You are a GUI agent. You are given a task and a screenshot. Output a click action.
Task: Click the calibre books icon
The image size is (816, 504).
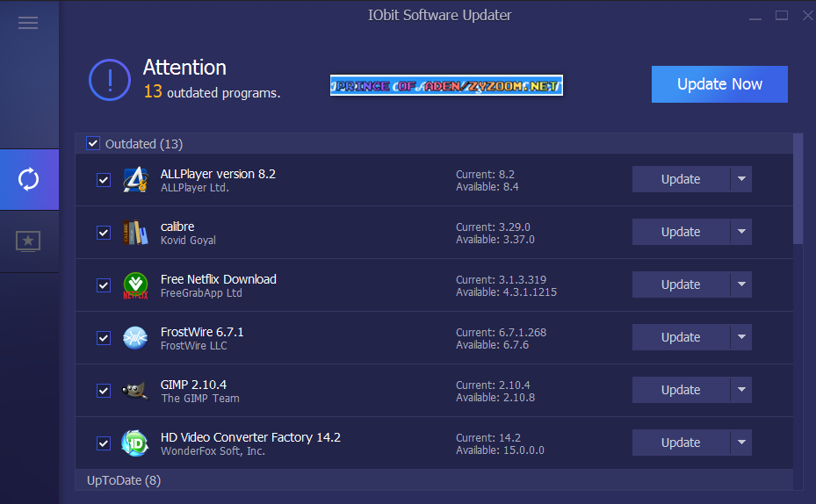pyautogui.click(x=135, y=233)
